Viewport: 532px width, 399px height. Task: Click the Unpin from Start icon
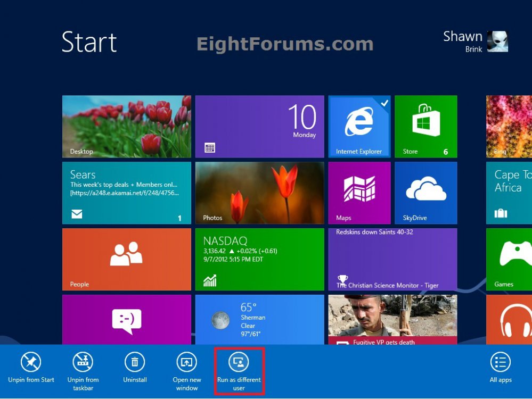point(31,362)
